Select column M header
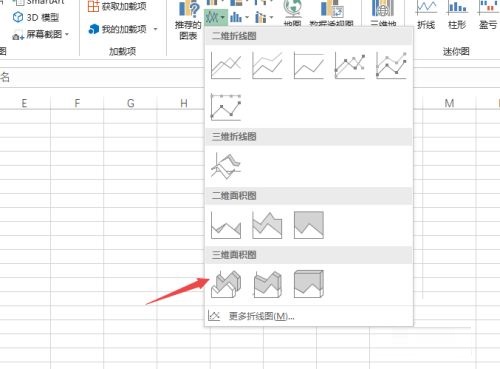Image resolution: width=500 pixels, height=369 pixels. [449, 103]
